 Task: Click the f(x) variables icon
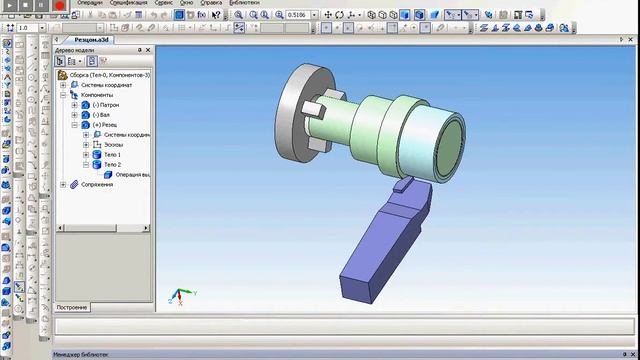coord(202,15)
